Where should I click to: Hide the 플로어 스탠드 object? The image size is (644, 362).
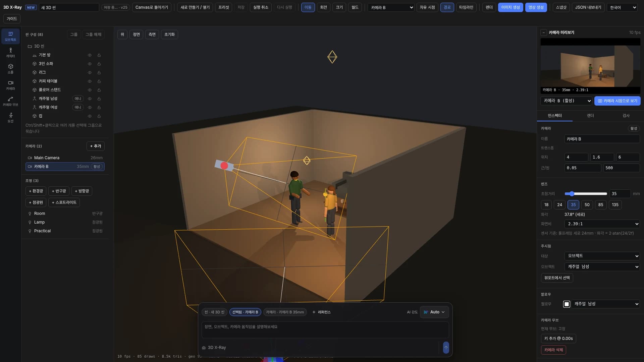click(90, 90)
